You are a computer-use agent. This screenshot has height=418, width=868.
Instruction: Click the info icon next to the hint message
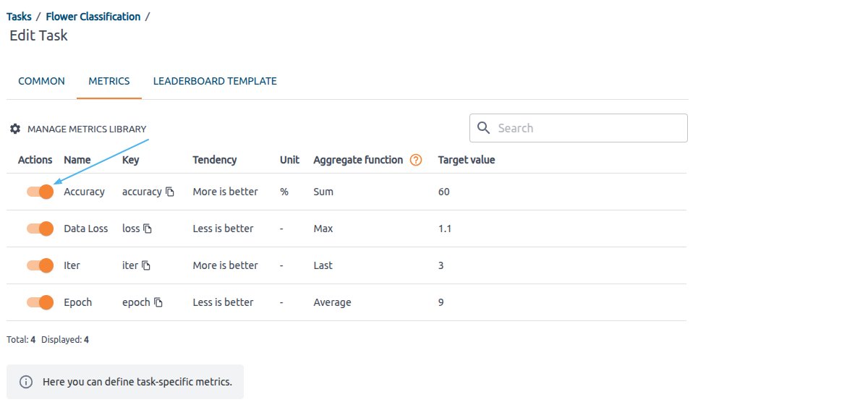click(x=27, y=382)
